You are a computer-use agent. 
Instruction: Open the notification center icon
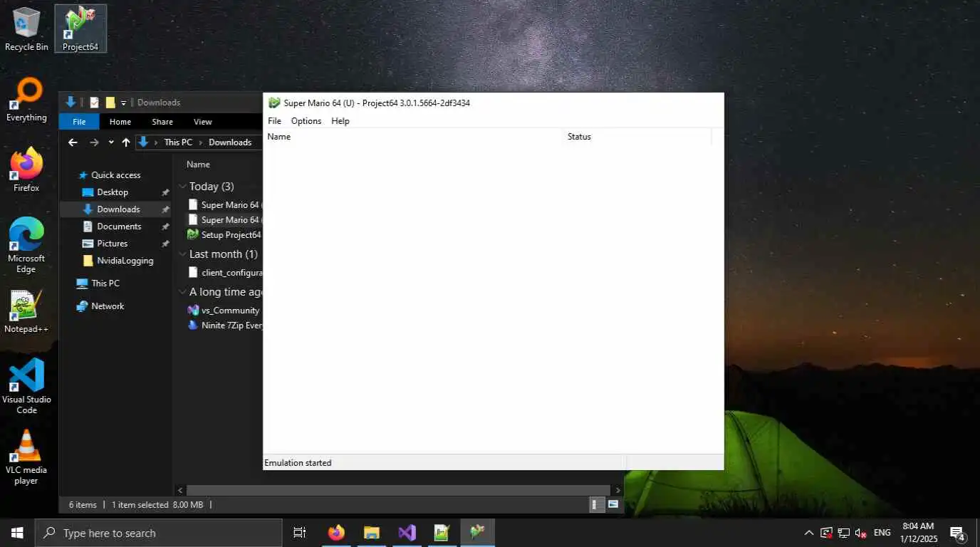click(957, 533)
